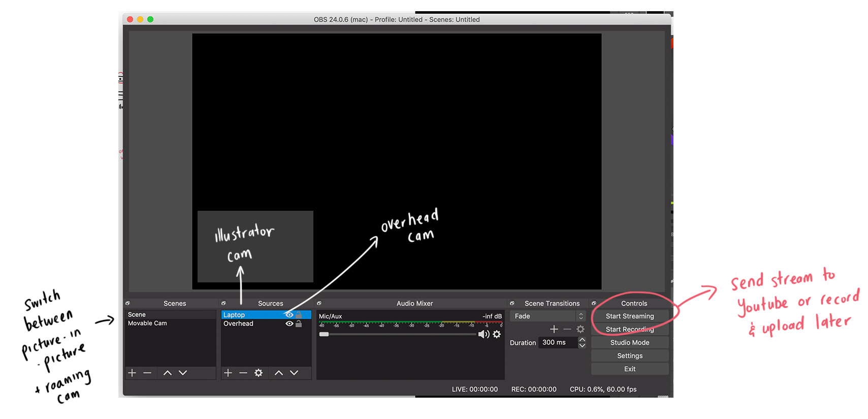The height and width of the screenshot is (419, 868).
Task: Open source properties gear in Sources panel
Action: point(259,373)
